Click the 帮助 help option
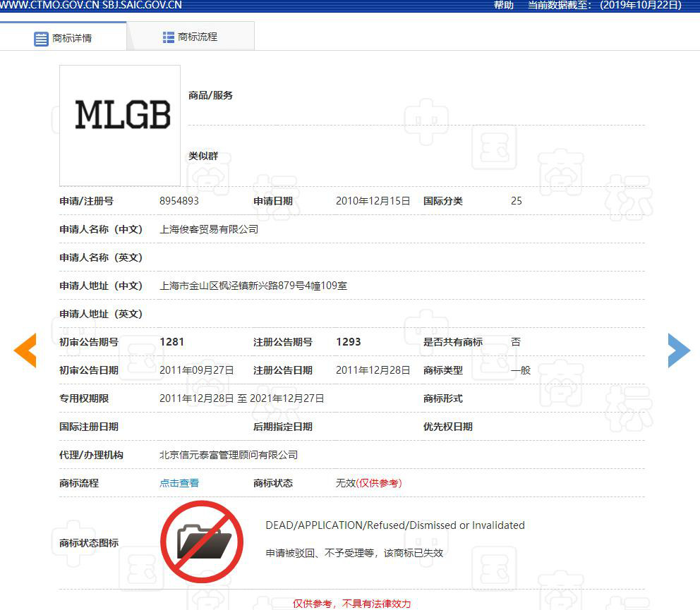The image size is (700, 610). 502,6
